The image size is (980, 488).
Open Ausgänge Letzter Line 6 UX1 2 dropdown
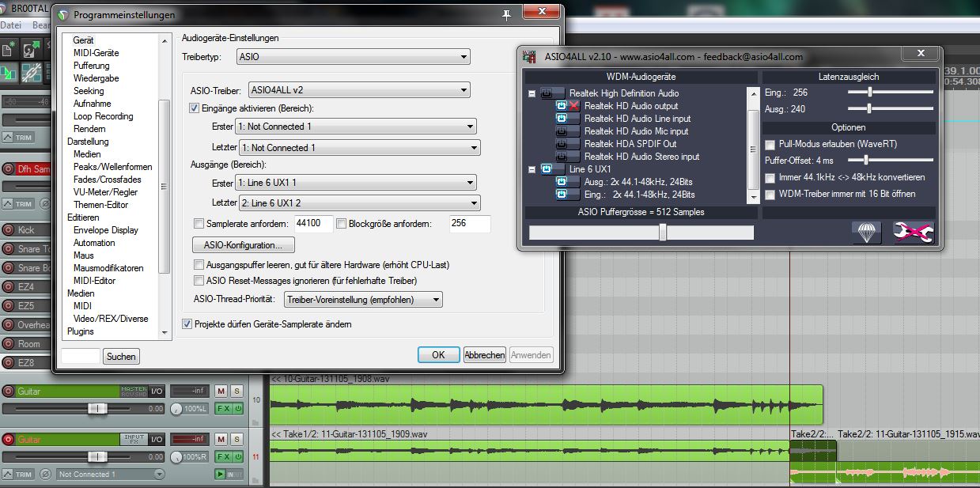(x=359, y=203)
